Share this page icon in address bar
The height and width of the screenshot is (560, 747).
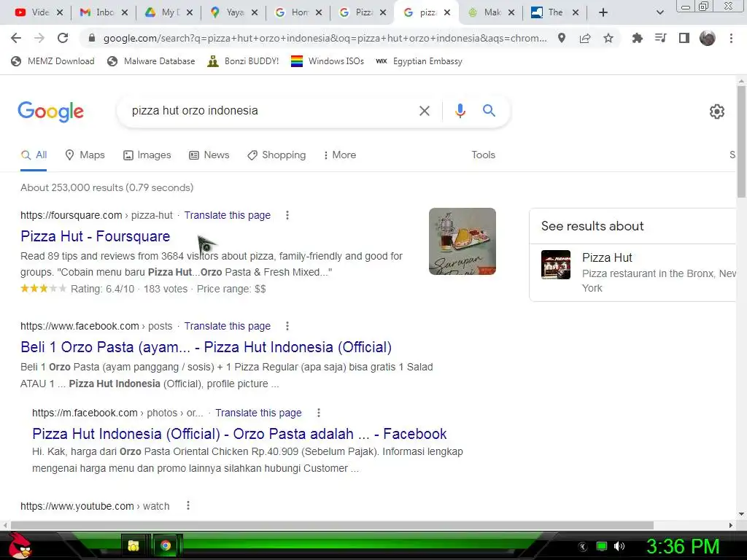585,38
